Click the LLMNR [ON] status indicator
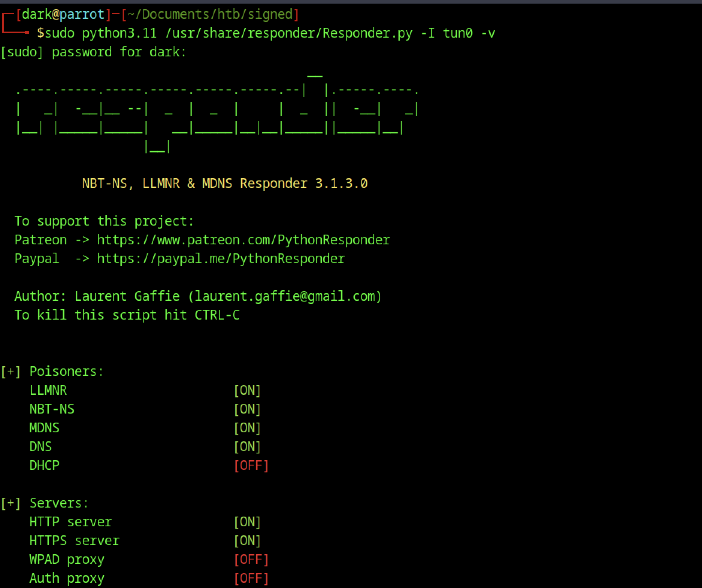Viewport: 702px width, 588px height. coord(247,390)
